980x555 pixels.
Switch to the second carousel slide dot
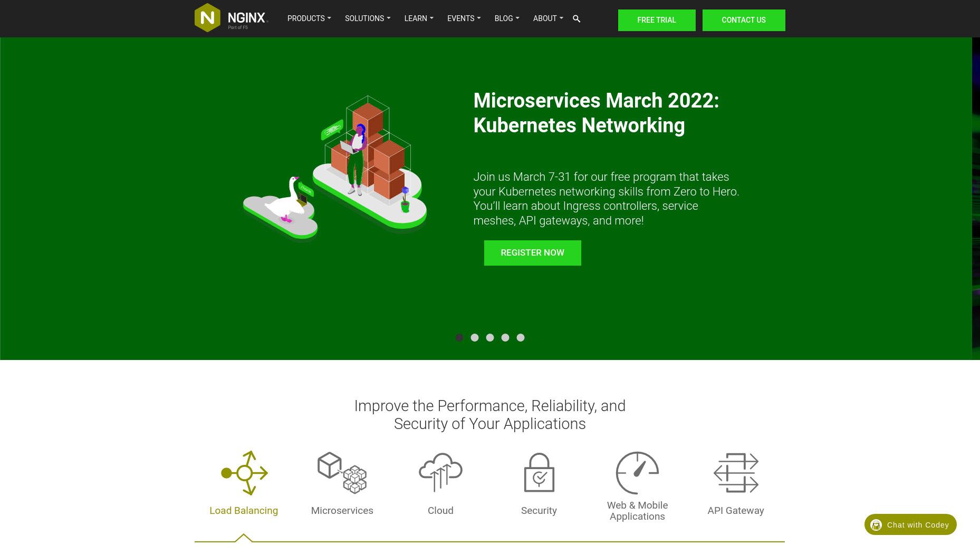coord(475,338)
